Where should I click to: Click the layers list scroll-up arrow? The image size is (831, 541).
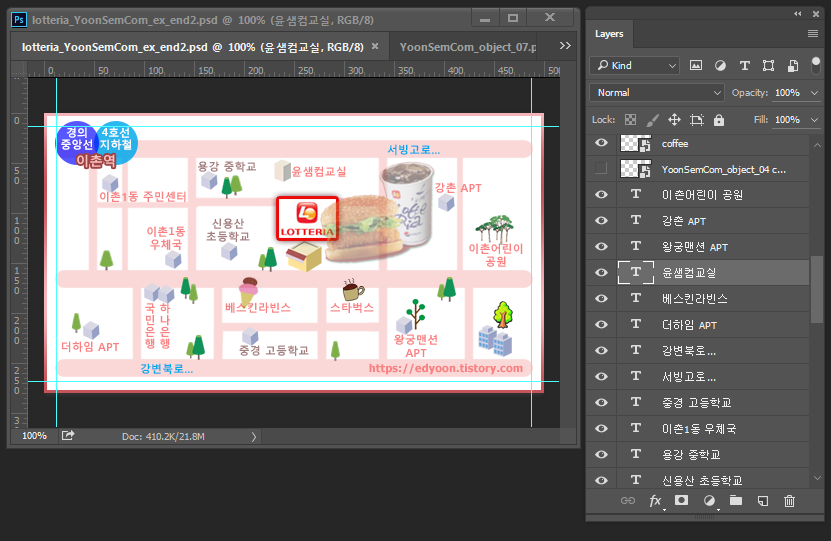click(x=817, y=145)
